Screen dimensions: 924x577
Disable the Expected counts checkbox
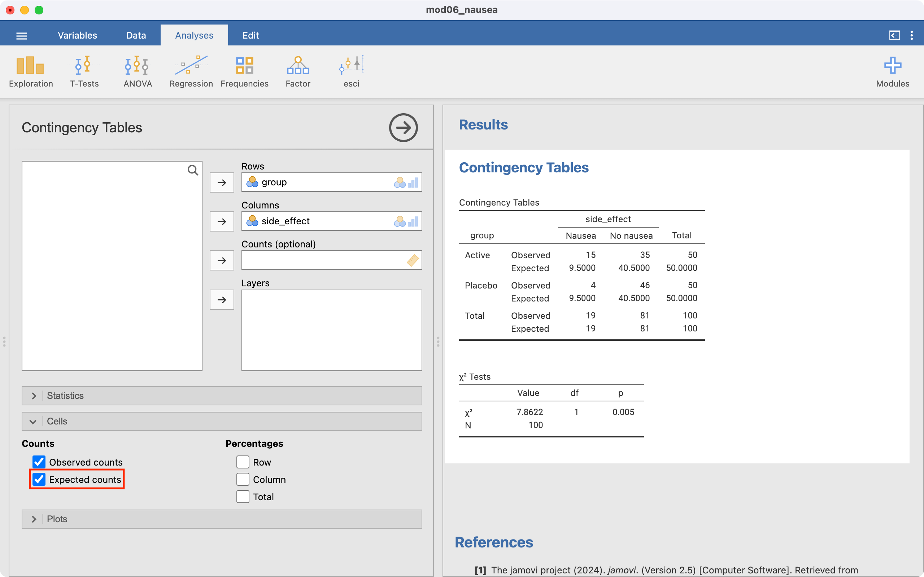(x=39, y=479)
